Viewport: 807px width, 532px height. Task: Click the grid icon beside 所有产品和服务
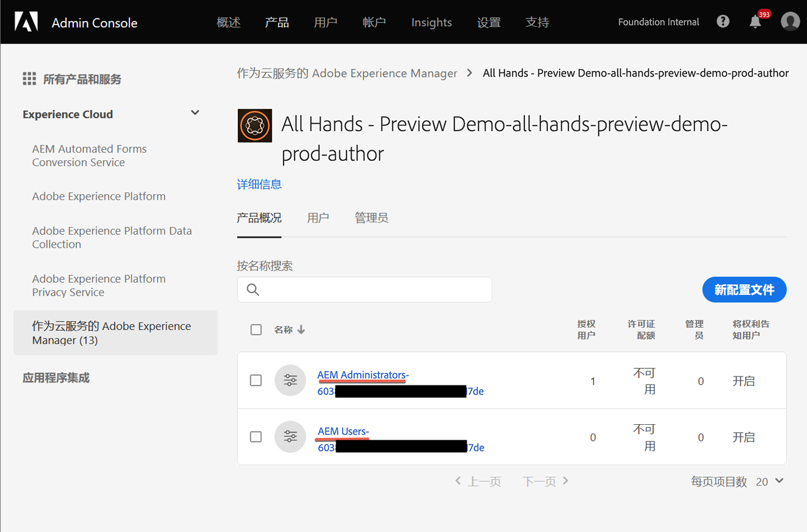29,79
